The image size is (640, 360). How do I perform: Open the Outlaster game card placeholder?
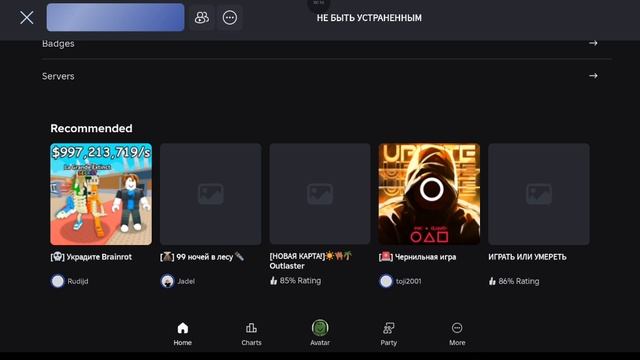click(320, 194)
